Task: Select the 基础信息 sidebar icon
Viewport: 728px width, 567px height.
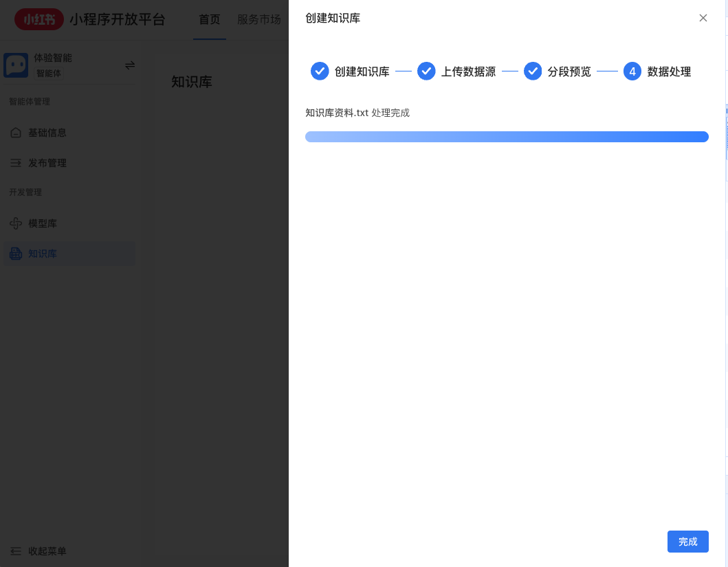Action: [15, 133]
